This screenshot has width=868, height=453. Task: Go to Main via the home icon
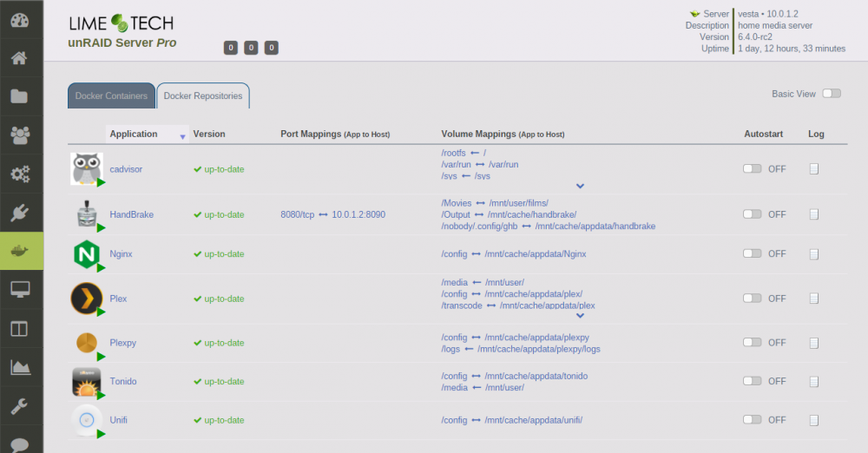[x=19, y=58]
